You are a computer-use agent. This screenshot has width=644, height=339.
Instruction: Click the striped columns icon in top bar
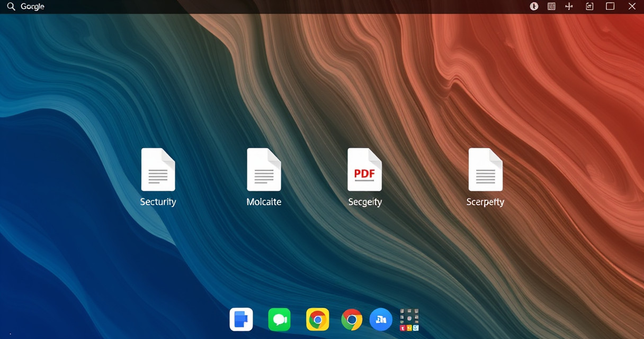pos(551,6)
